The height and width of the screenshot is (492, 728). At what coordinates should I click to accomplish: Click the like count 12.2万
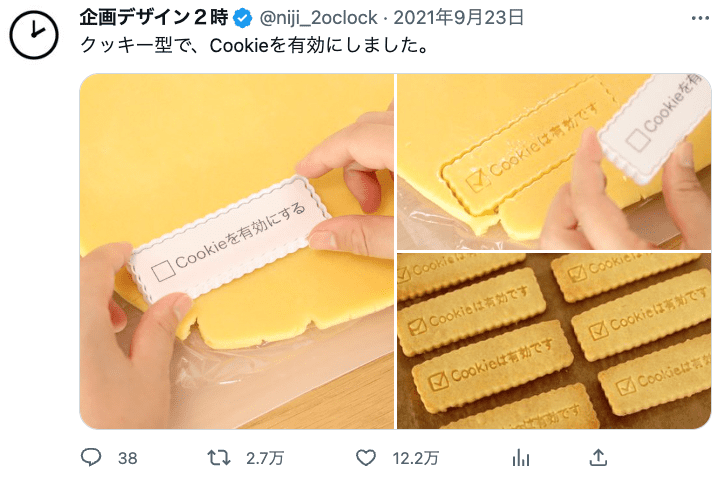click(x=416, y=459)
